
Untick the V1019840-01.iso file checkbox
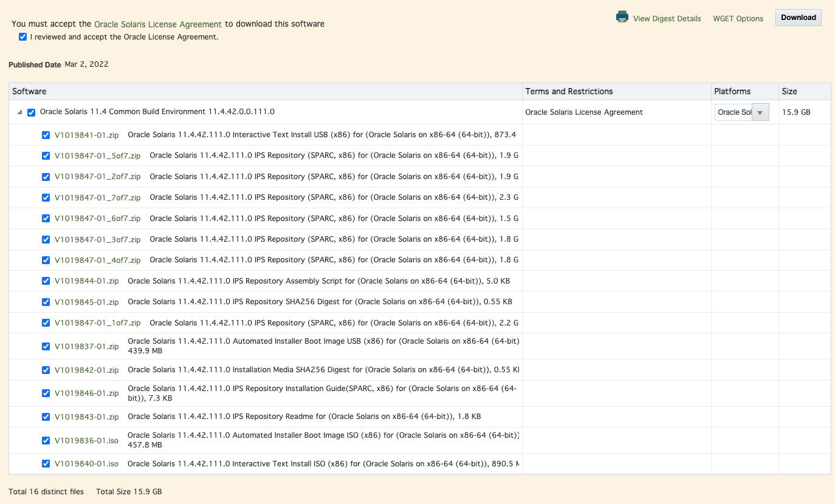[x=46, y=463]
